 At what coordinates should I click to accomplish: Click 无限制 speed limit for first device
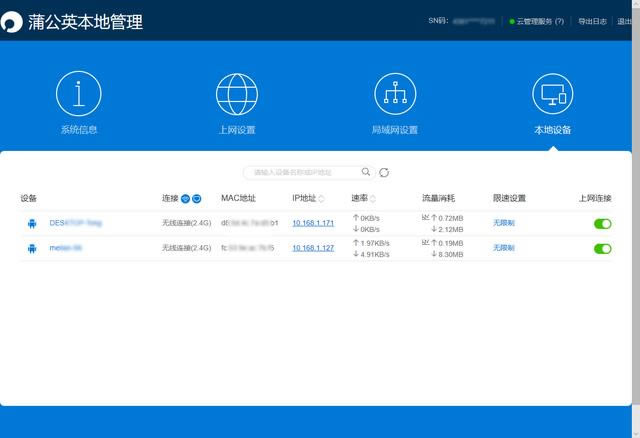pyautogui.click(x=503, y=222)
